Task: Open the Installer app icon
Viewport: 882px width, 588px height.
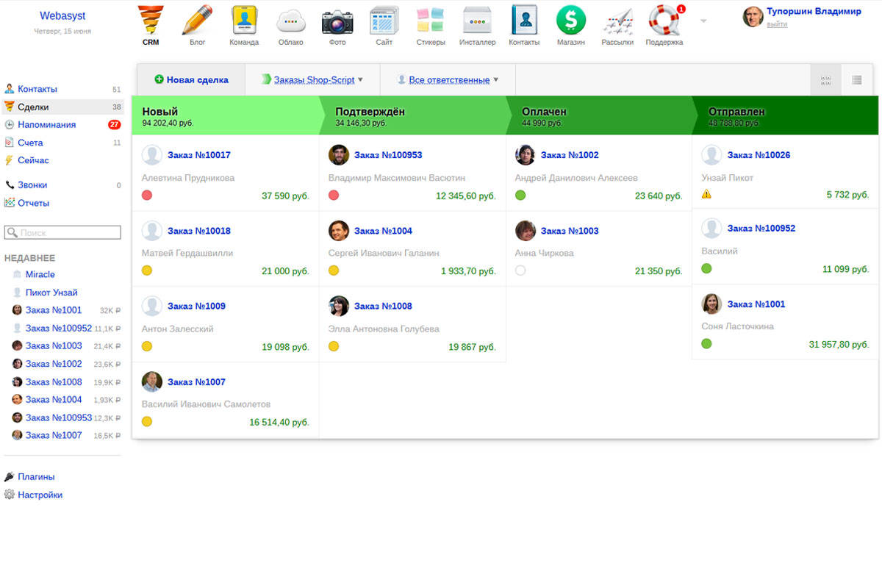Action: [x=477, y=21]
